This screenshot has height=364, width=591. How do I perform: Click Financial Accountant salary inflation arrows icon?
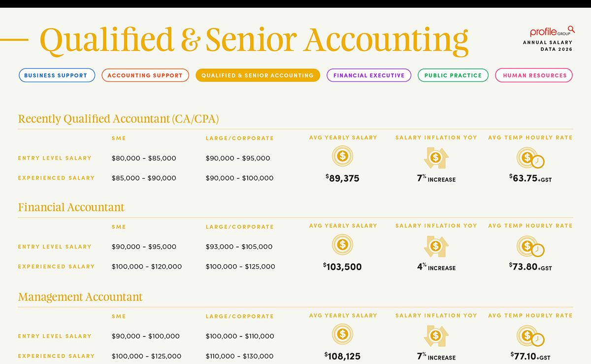click(435, 246)
